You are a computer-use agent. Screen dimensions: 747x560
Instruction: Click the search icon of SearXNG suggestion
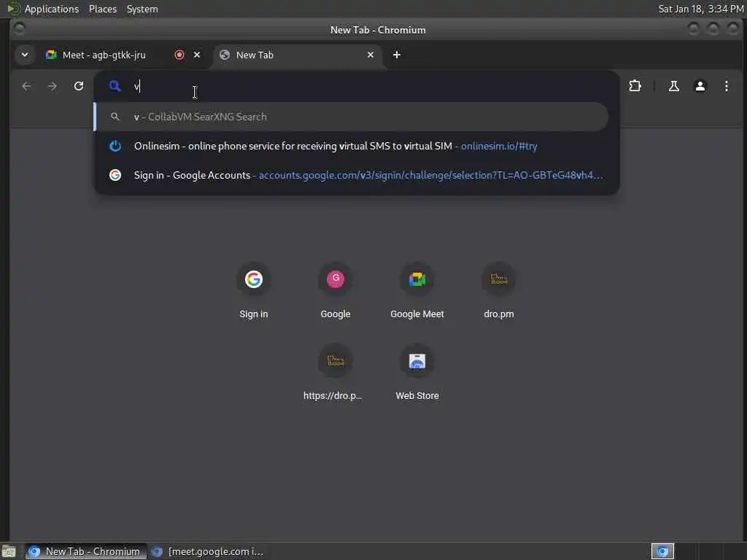(115, 117)
